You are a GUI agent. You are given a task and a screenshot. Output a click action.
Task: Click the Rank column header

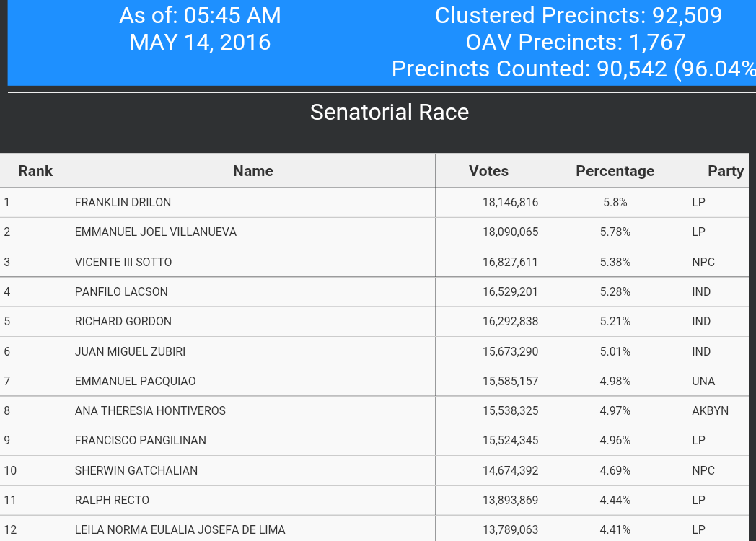[35, 171]
